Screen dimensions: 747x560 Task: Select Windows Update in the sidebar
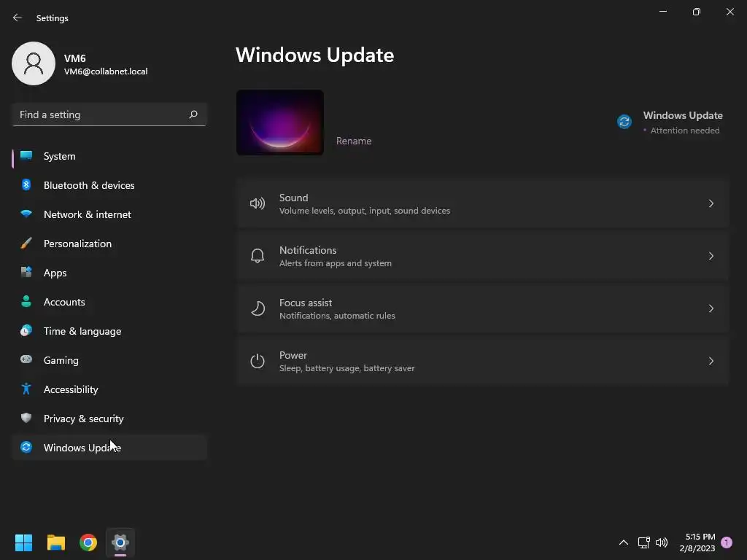[109, 448]
